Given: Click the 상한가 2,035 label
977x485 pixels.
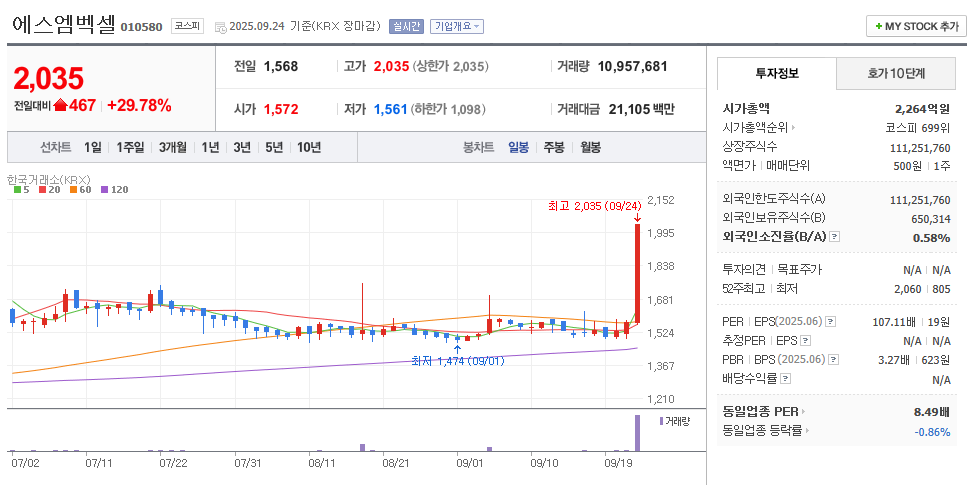Looking at the screenshot, I should (451, 66).
